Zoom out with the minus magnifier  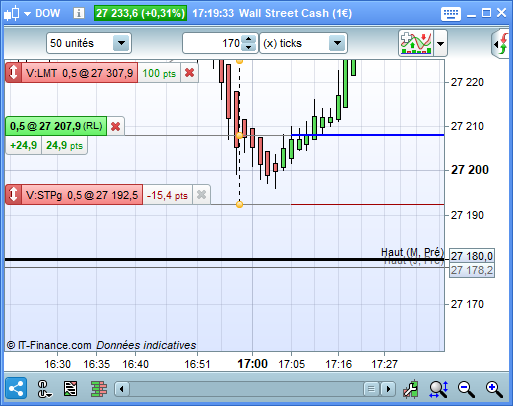(466, 389)
